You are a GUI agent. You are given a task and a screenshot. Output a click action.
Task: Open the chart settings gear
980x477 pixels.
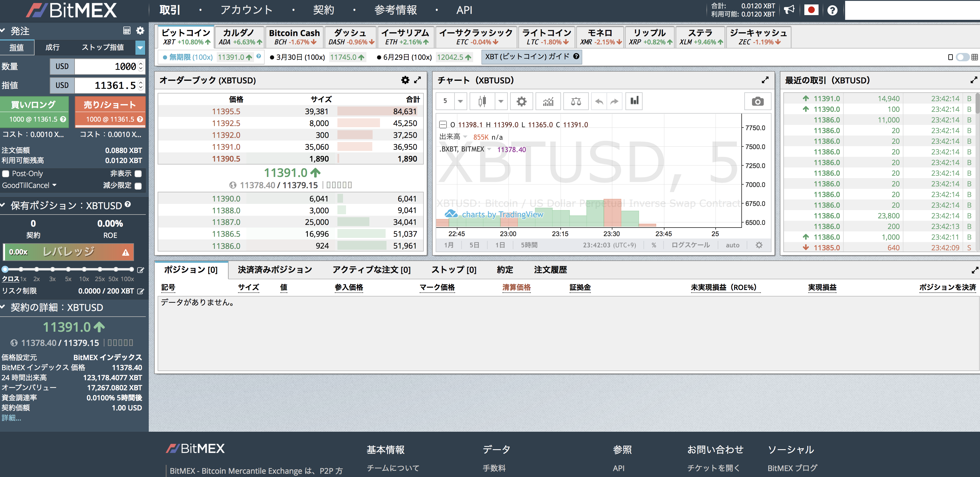pos(521,101)
